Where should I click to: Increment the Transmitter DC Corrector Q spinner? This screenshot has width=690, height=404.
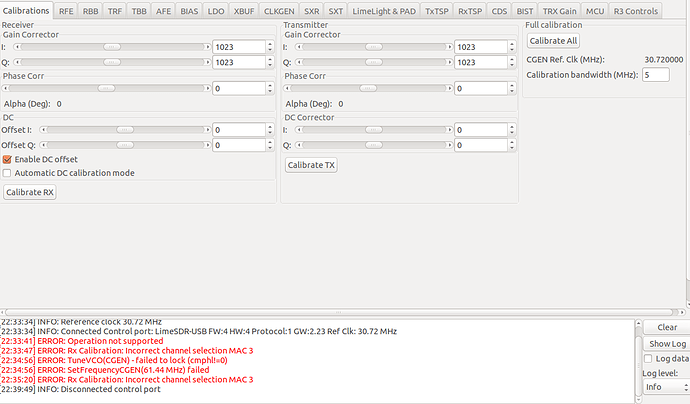coord(511,142)
